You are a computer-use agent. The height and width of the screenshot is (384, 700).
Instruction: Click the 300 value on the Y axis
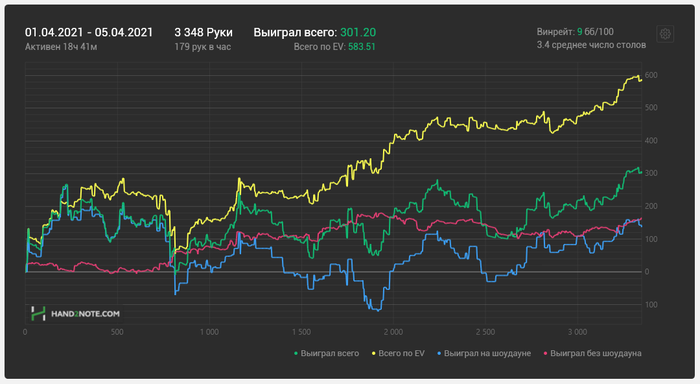[x=651, y=173]
